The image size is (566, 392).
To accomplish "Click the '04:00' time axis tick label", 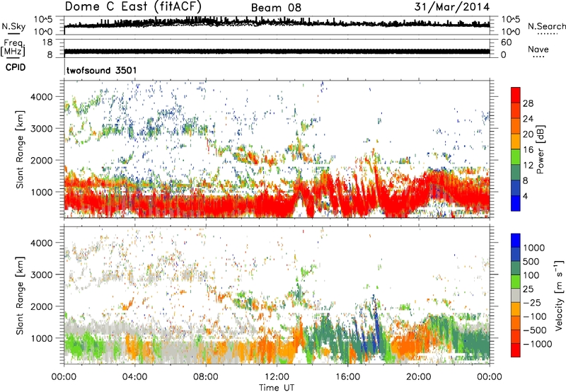I will pos(135,377).
